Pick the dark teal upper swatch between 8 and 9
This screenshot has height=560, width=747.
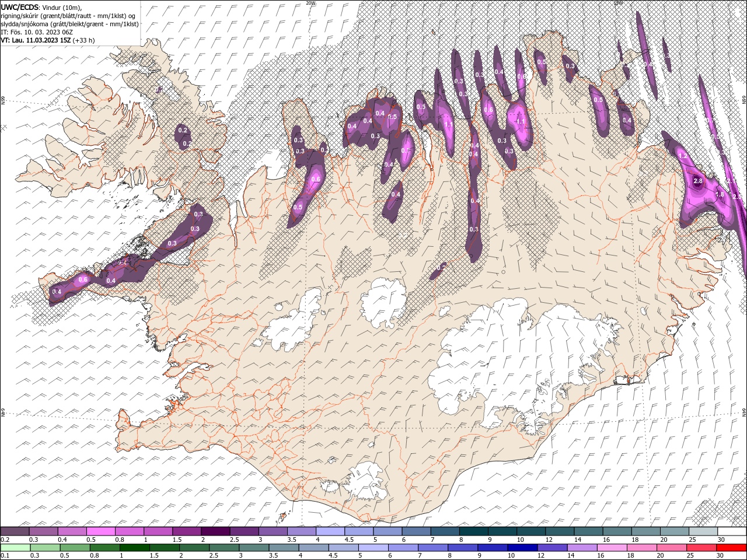pyautogui.click(x=473, y=531)
